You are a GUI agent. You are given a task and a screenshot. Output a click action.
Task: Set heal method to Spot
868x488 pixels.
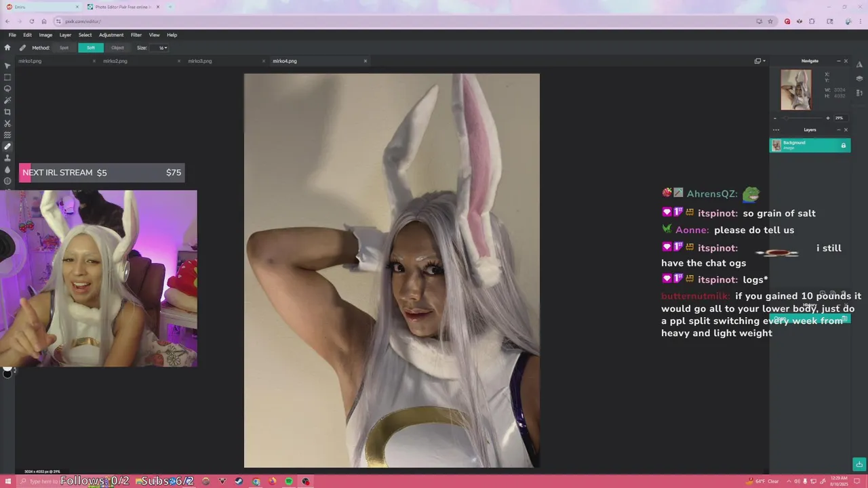click(x=64, y=47)
